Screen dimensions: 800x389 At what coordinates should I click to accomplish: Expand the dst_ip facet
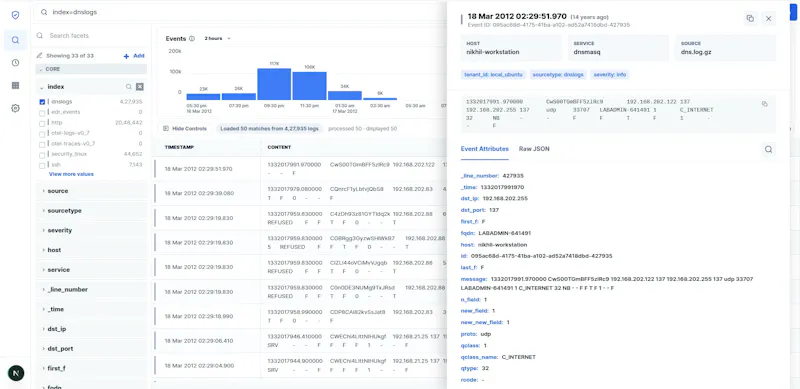(x=92, y=329)
